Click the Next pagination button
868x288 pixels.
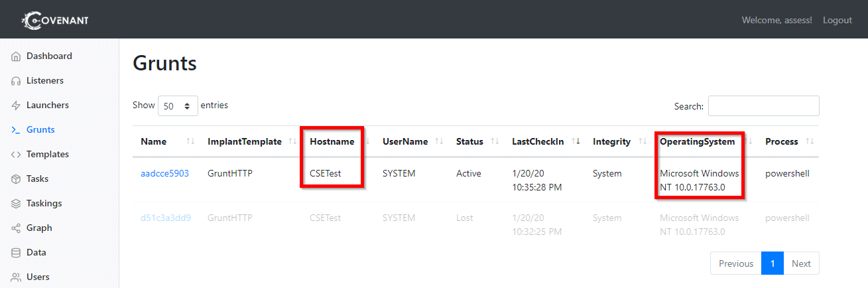tap(801, 263)
